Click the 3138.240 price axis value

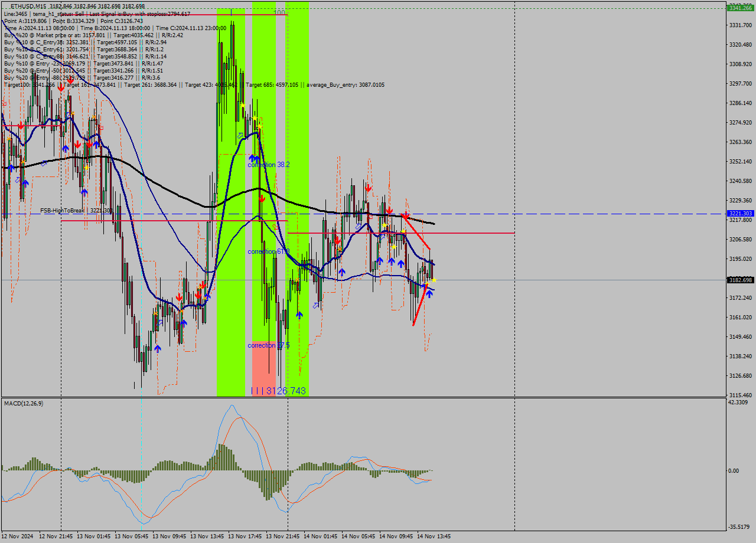741,356
